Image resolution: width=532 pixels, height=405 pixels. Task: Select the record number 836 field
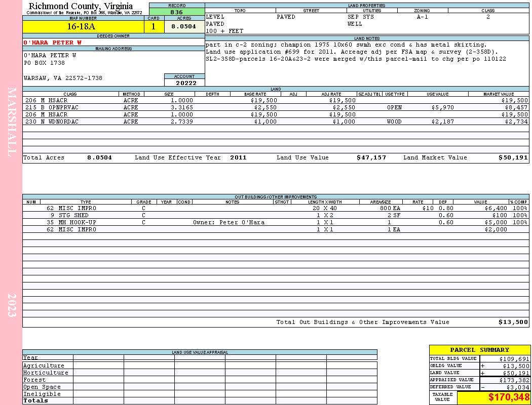[177, 12]
